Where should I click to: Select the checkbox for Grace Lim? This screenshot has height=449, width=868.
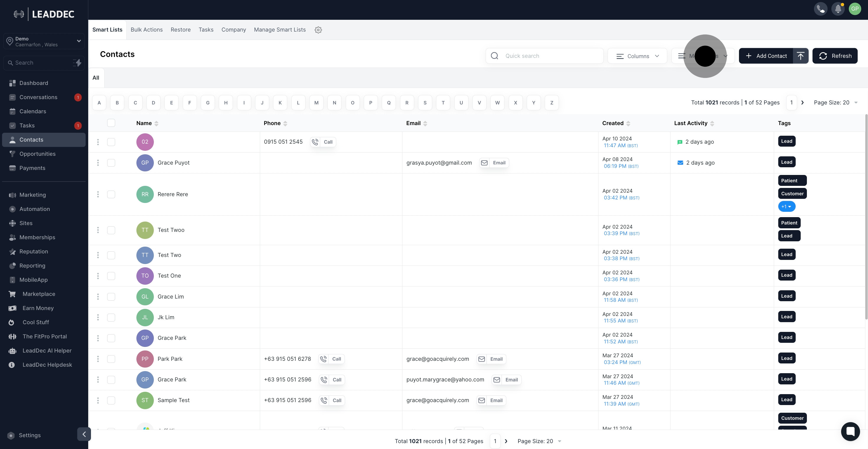pos(111,296)
